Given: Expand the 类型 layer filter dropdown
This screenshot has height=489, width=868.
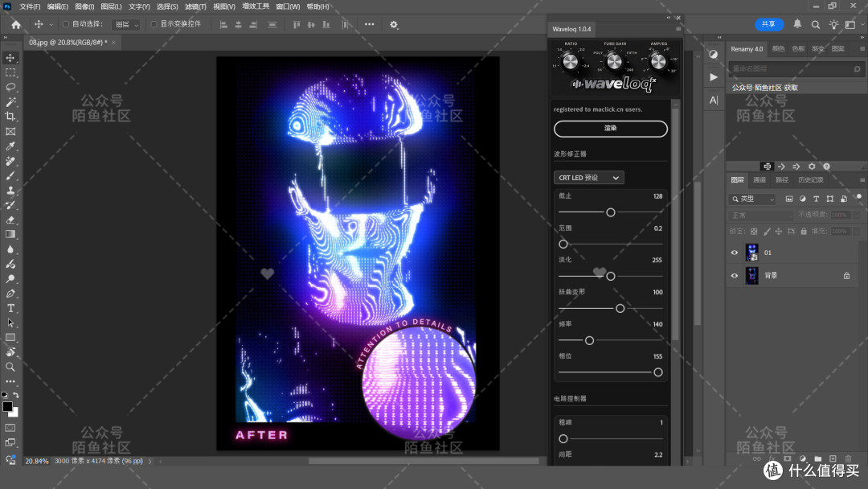Looking at the screenshot, I should (753, 199).
